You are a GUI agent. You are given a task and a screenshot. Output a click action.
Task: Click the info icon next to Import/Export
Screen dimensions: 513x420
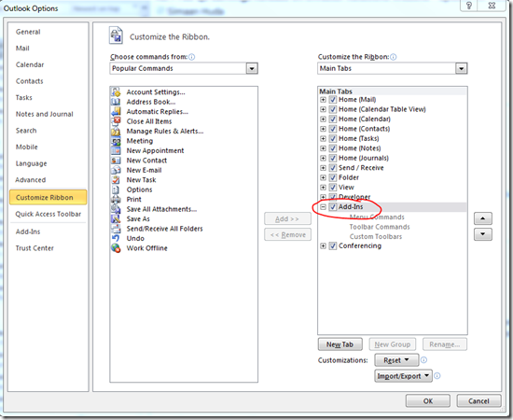tap(437, 376)
